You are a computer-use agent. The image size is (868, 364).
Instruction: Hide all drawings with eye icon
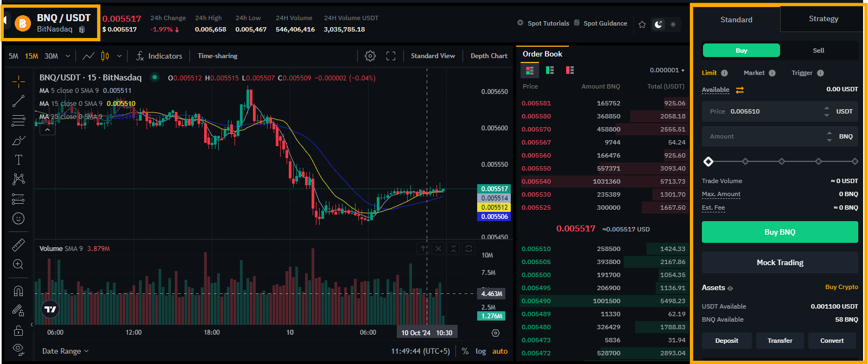(x=18, y=349)
